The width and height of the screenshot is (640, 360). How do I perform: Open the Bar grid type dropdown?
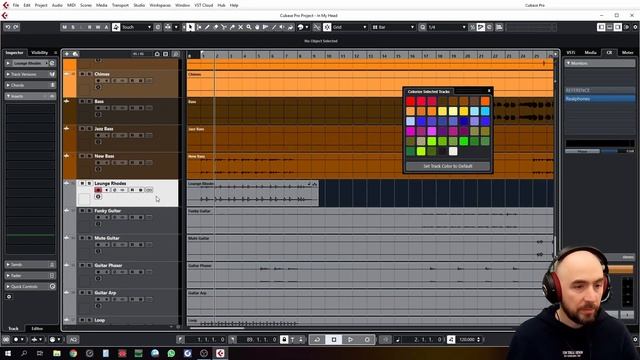tap(393, 27)
